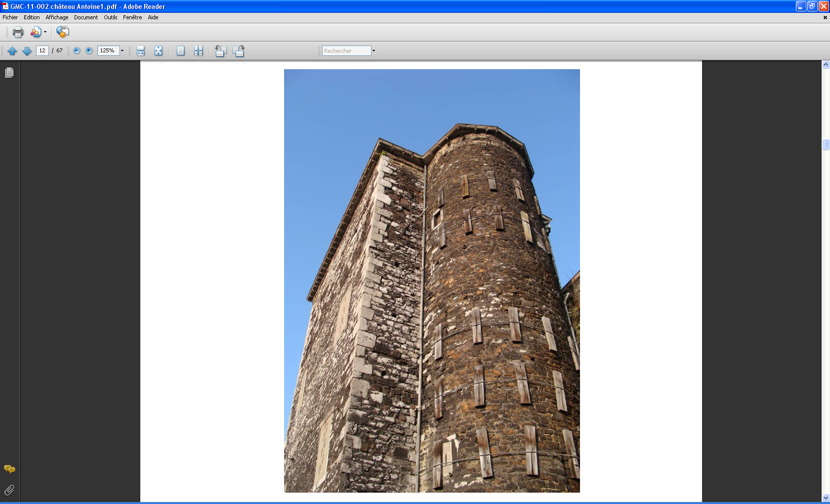Click the castle tower photo on page
830x504 pixels.
point(432,281)
